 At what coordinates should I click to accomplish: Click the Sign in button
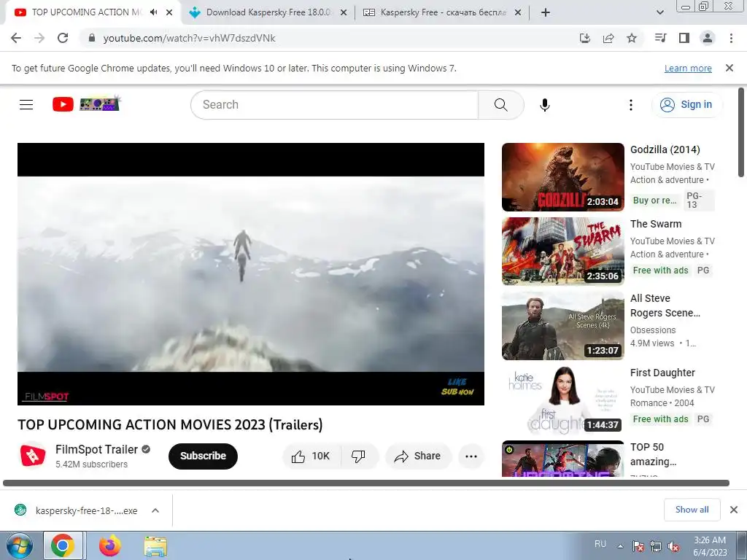(686, 105)
